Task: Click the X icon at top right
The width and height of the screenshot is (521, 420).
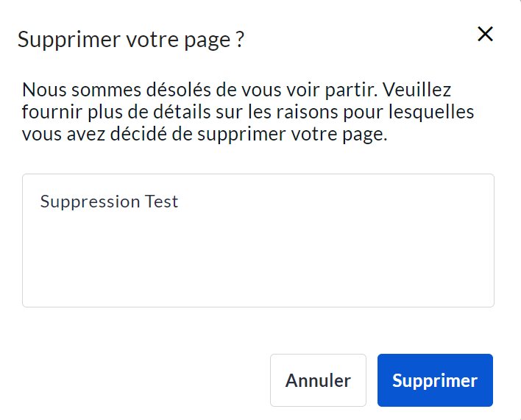Action: tap(485, 34)
